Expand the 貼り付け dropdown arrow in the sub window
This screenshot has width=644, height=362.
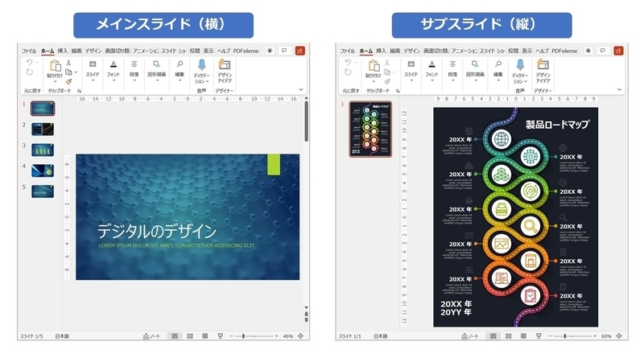pos(374,81)
